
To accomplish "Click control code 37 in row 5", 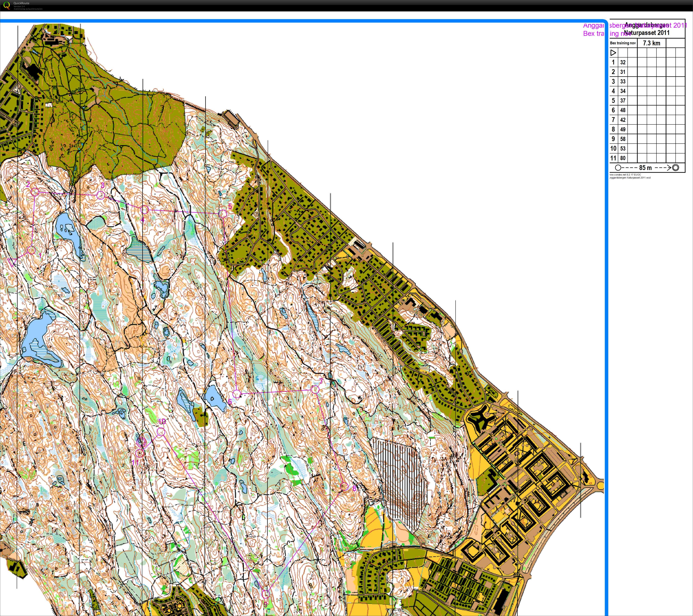I will [x=623, y=101].
